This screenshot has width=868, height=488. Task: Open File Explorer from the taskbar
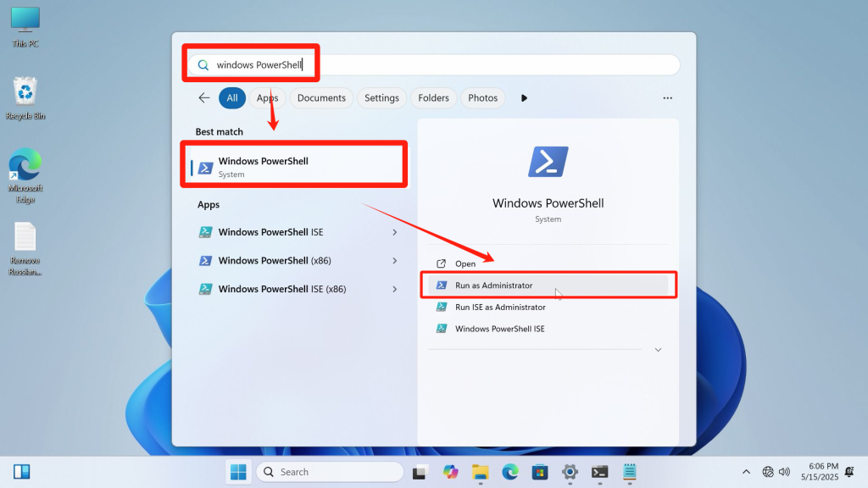(x=480, y=472)
